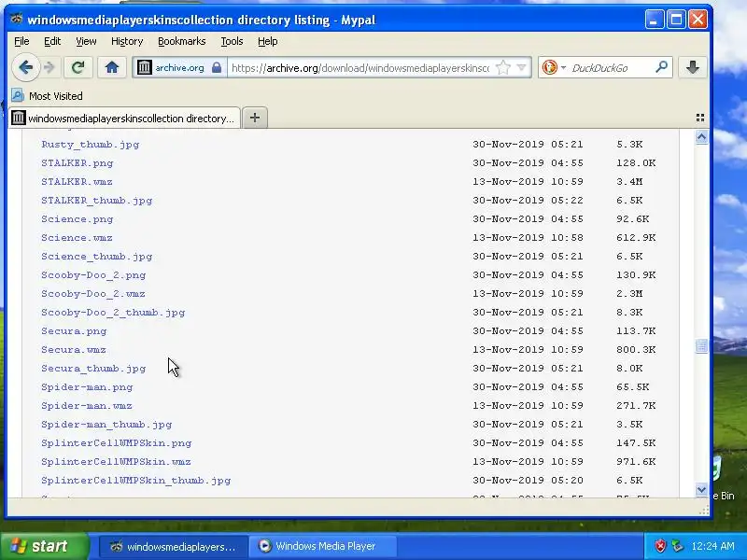747x560 pixels.
Task: Click the vertical scrollbar thumb
Action: pos(701,345)
